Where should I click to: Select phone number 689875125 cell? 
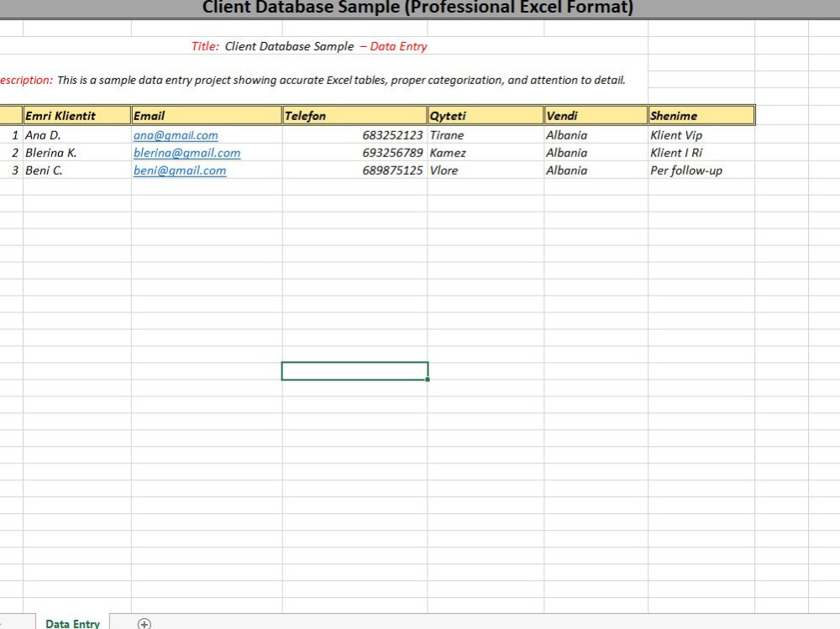(x=354, y=170)
